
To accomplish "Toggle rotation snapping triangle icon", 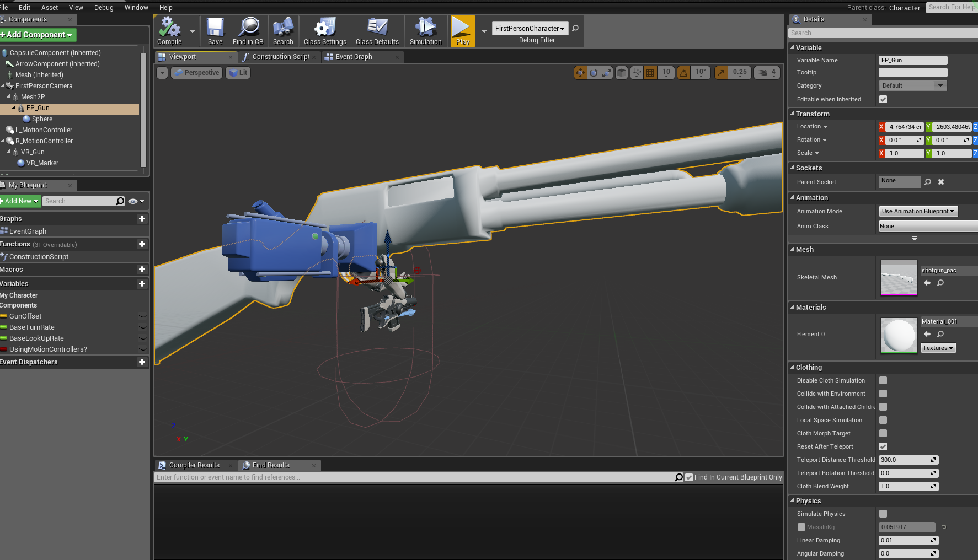I will (684, 73).
